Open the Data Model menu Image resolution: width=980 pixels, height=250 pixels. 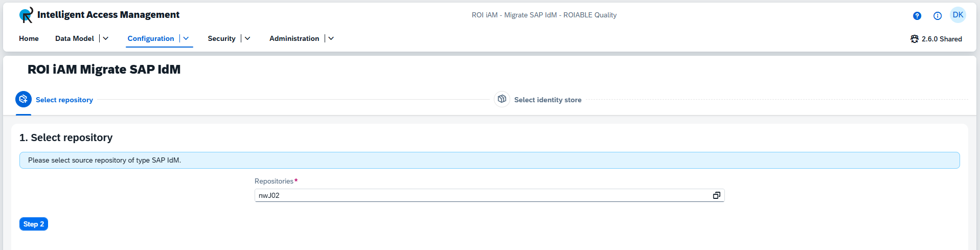75,38
